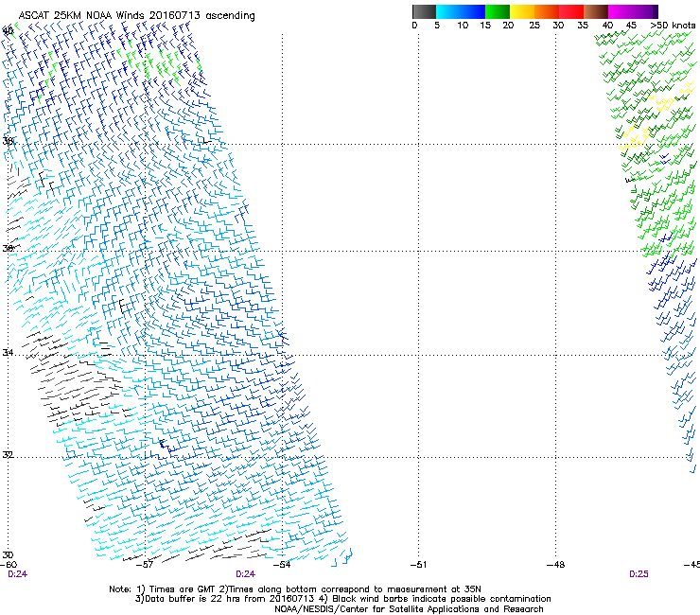700x615 pixels.
Task: Click the "-54" longitude label
Action: 282,565
